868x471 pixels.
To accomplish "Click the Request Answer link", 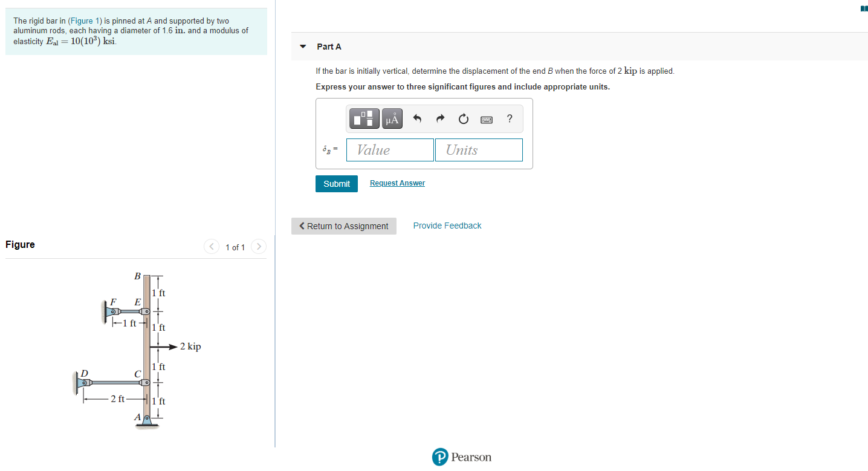I will (397, 183).
